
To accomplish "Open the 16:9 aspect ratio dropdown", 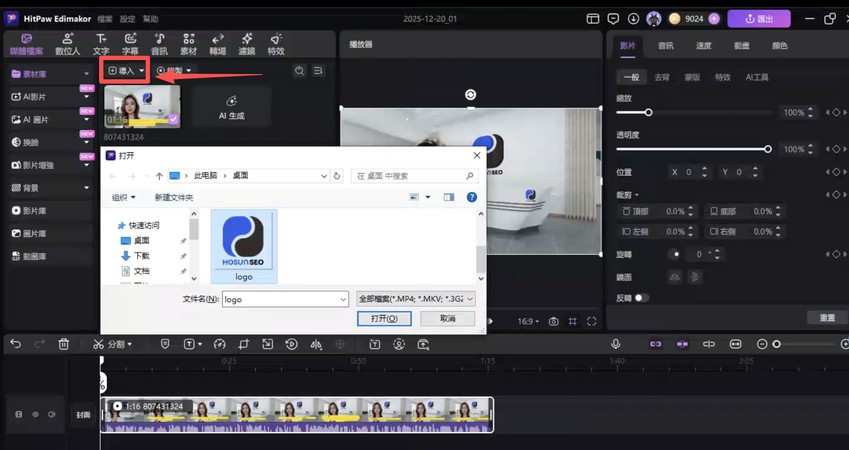I will pos(527,322).
